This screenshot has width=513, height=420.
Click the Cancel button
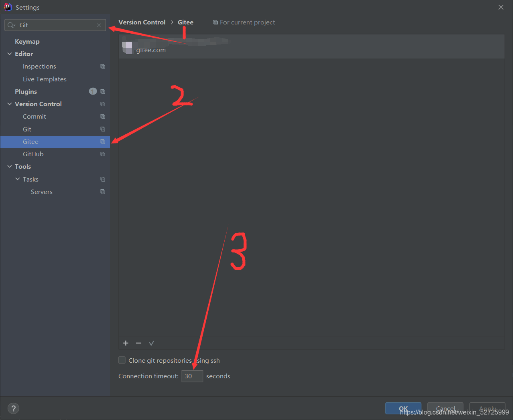point(445,408)
